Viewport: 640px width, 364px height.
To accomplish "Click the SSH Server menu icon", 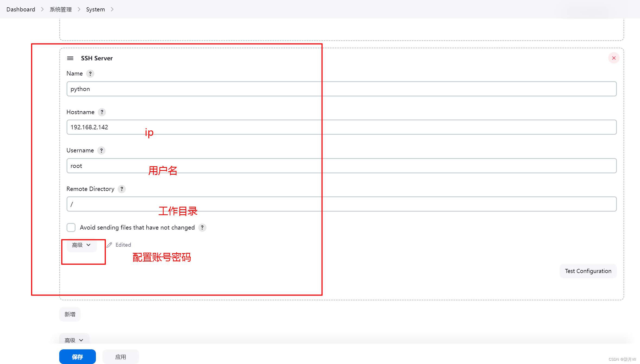I will click(70, 58).
